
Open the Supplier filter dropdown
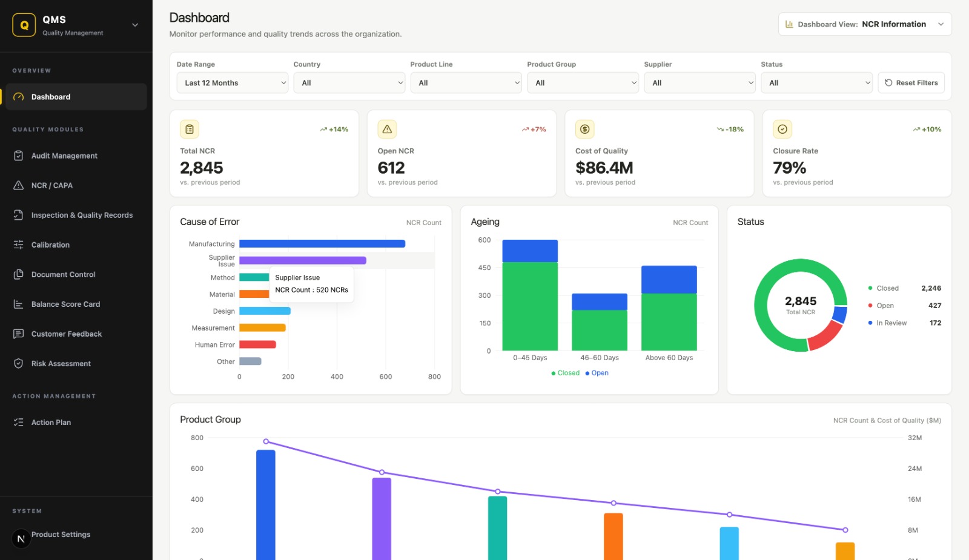700,83
